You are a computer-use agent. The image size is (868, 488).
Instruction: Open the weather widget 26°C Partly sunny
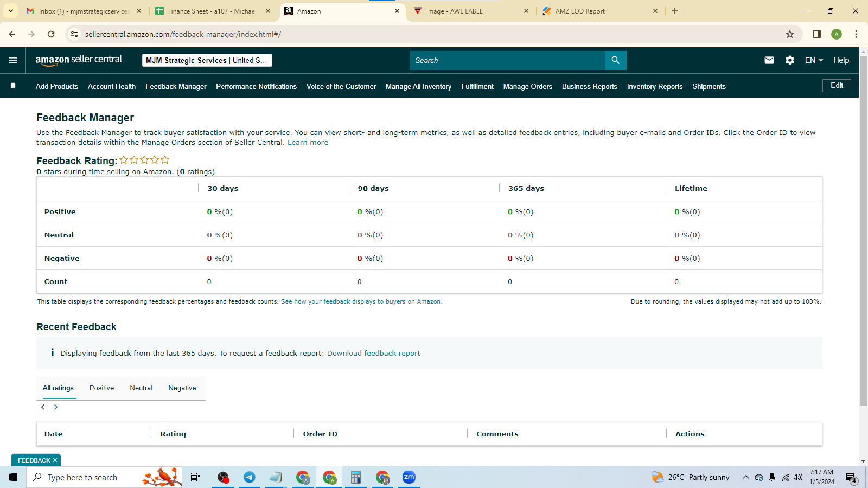(690, 477)
